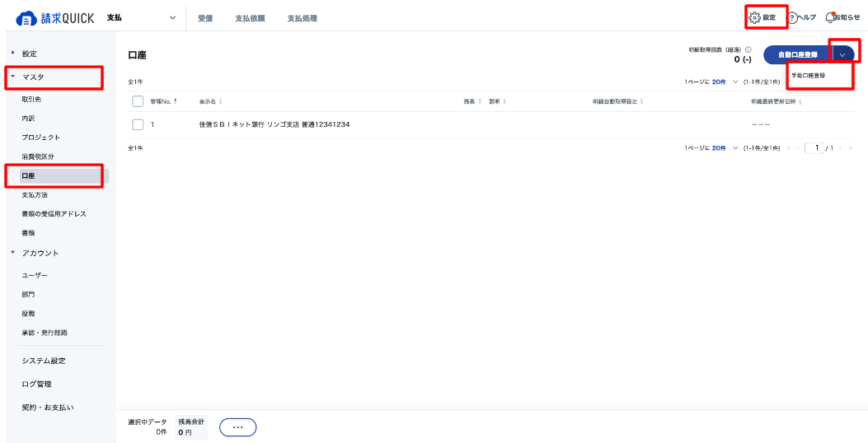The image size is (868, 443).
Task: Click the info icon beside 明細取得回数
Action: click(x=748, y=49)
